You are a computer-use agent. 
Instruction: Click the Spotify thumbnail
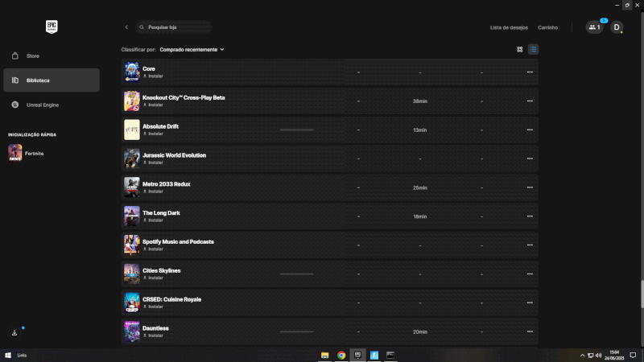pyautogui.click(x=132, y=245)
